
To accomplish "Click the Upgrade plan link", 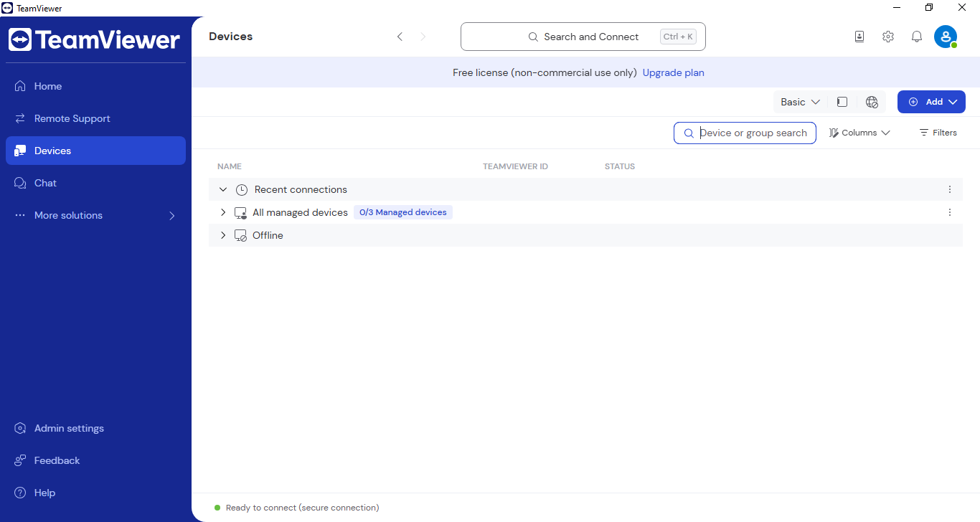I will point(673,72).
